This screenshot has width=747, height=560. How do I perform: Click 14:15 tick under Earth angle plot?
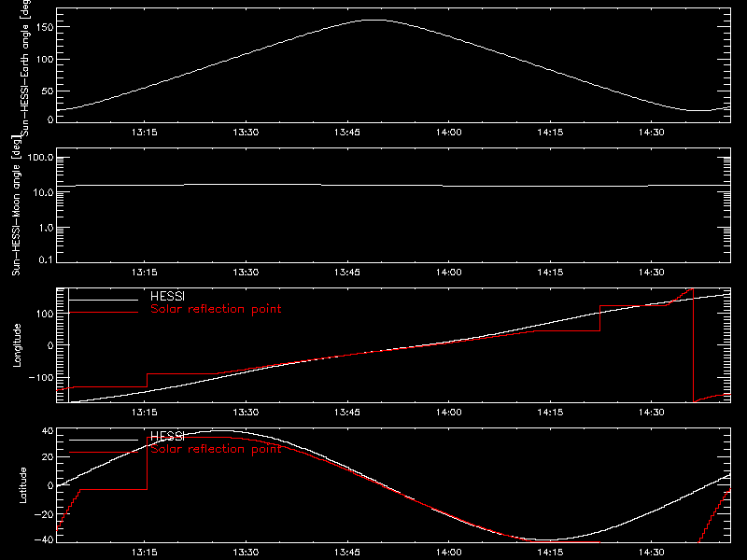click(550, 133)
